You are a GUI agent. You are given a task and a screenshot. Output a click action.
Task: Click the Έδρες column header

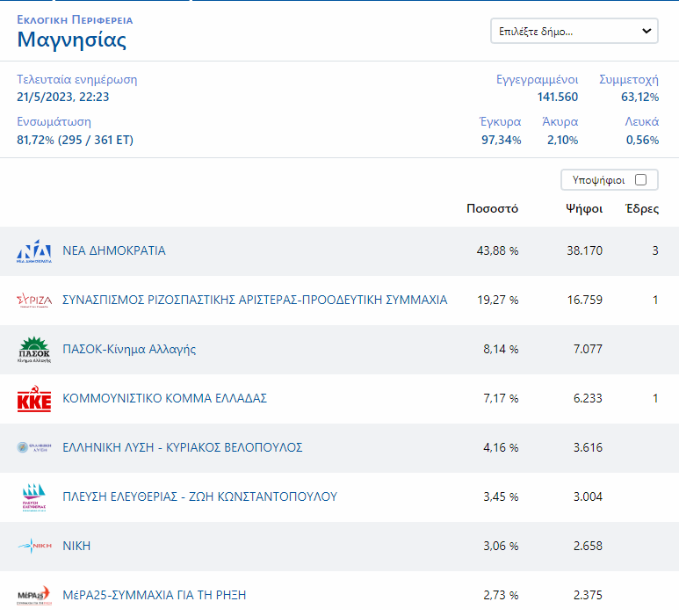pos(643,209)
